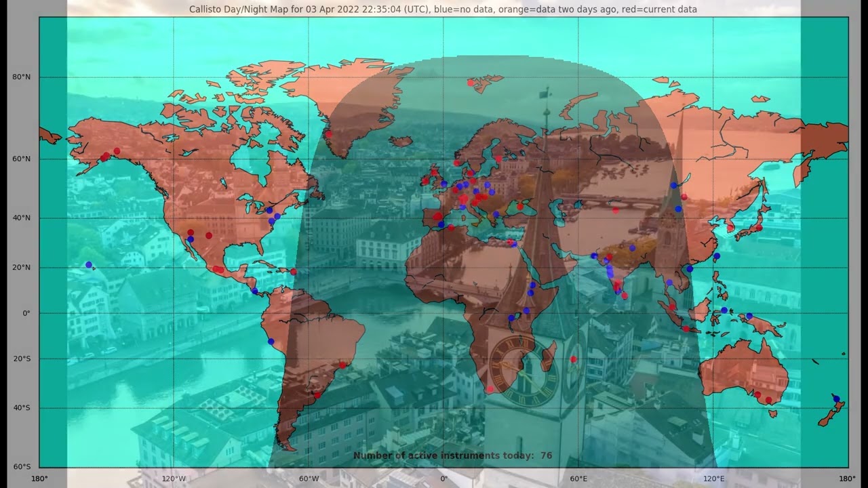Click the blue station dot near Hawaii

[x=89, y=265]
